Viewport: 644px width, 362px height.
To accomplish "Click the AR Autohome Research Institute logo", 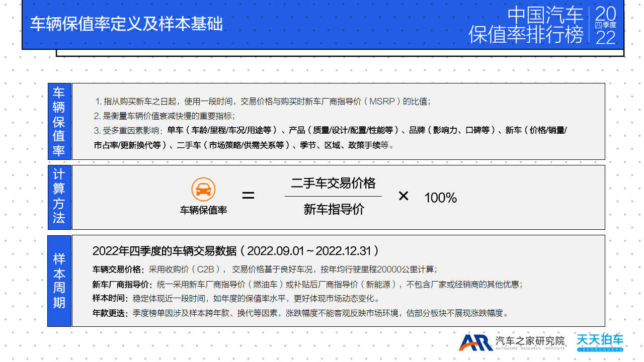I will [x=512, y=342].
